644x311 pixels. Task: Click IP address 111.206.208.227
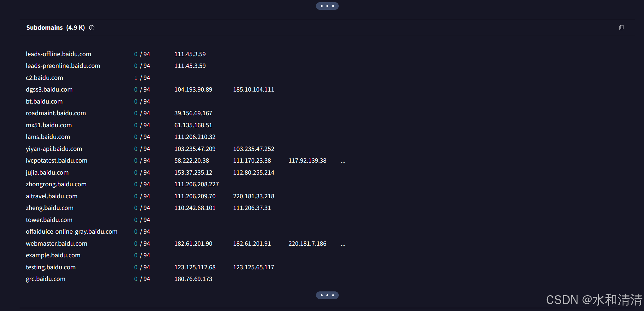tap(196, 184)
